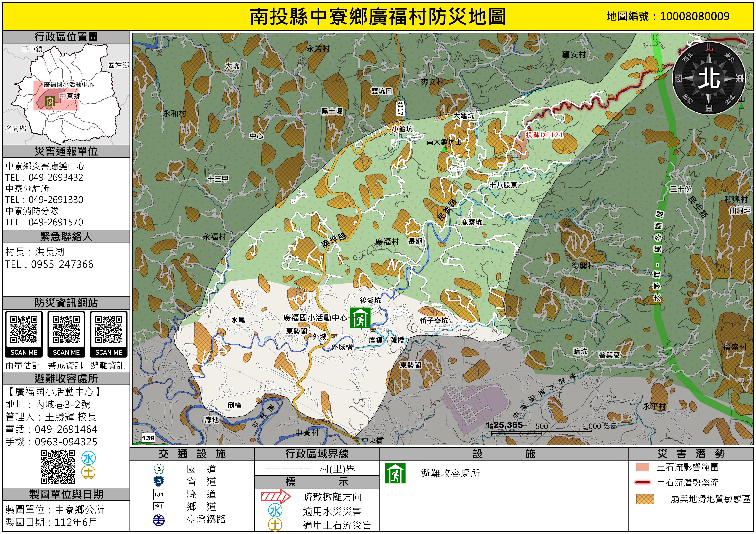Click the shelter QR code beside water icon
Viewport: 756px width, 534px height.
click(58, 467)
